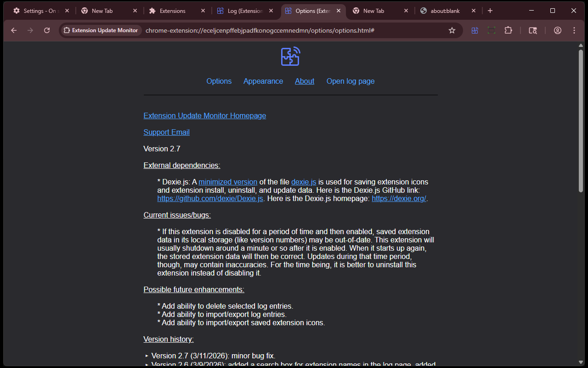Click the Extension Update Monitor logo icon
This screenshot has width=588, height=368.
[x=290, y=56]
